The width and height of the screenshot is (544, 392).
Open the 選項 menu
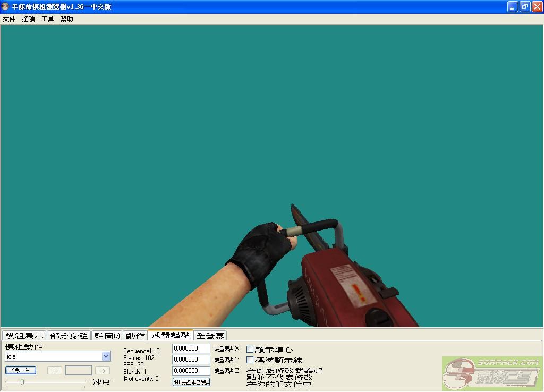[x=29, y=19]
